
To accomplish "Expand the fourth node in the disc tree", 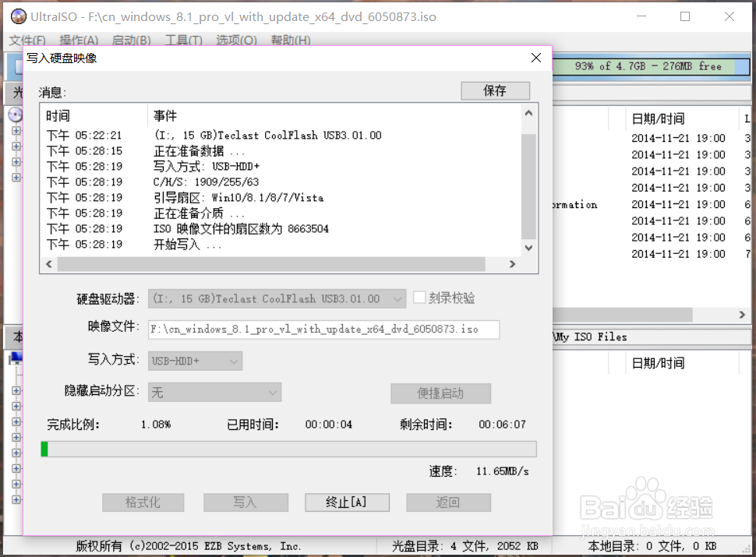I will point(16,178).
